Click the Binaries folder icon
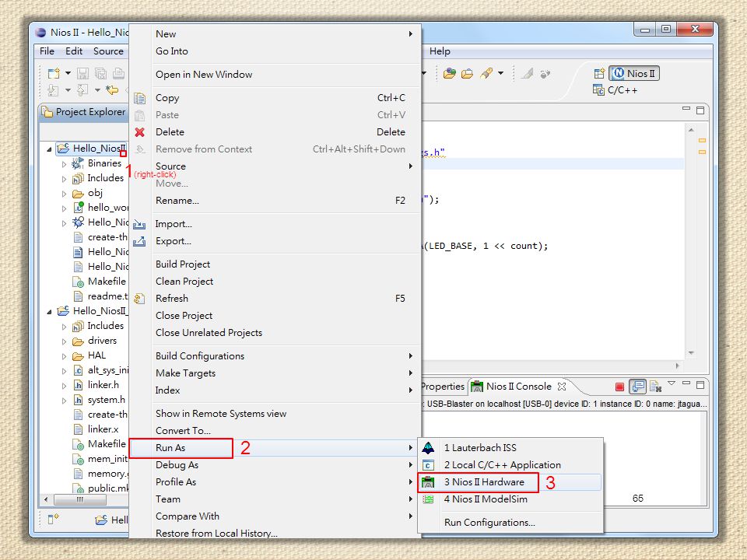Image resolution: width=747 pixels, height=560 pixels. pos(78,163)
